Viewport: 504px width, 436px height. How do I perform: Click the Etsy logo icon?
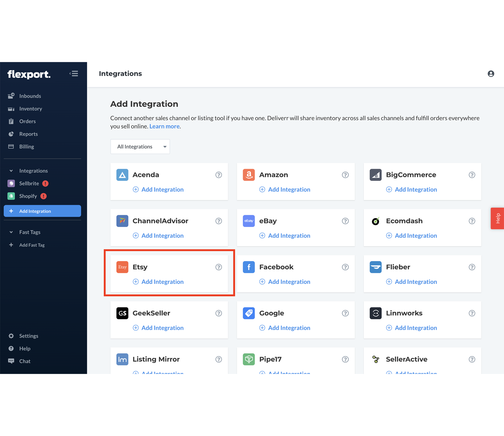click(122, 267)
